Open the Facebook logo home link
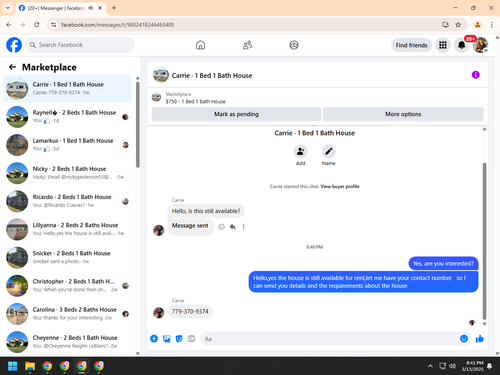The width and height of the screenshot is (500, 375). click(14, 45)
